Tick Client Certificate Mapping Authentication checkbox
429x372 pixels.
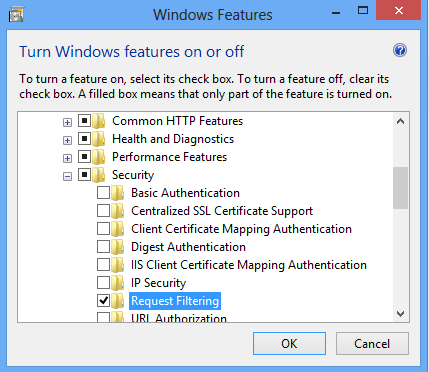coord(103,229)
